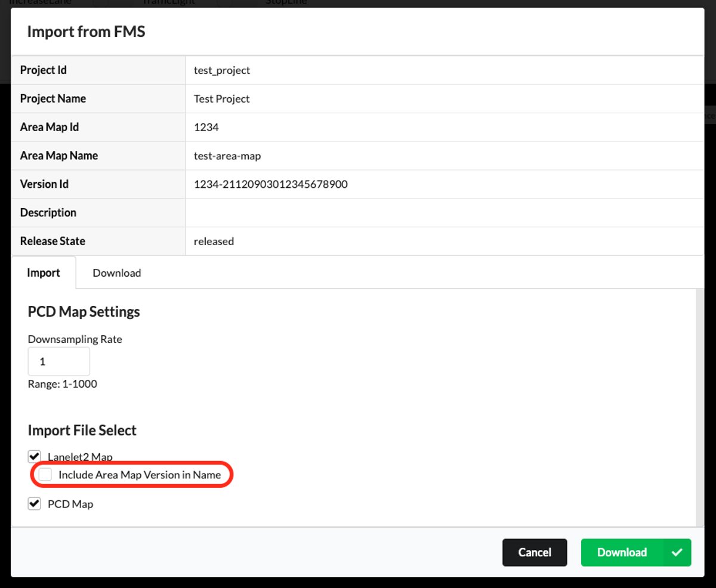Click the Import File Select heading
The image size is (716, 588).
tap(82, 430)
